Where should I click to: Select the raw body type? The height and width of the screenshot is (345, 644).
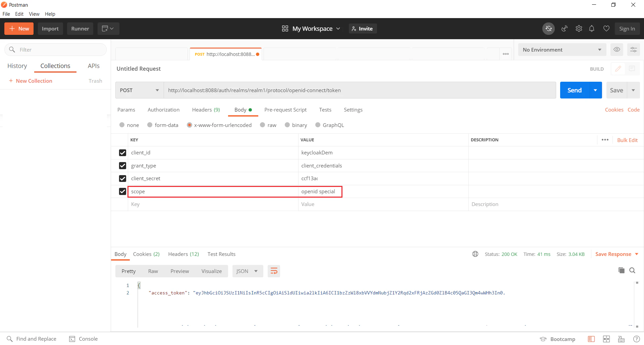(x=263, y=125)
